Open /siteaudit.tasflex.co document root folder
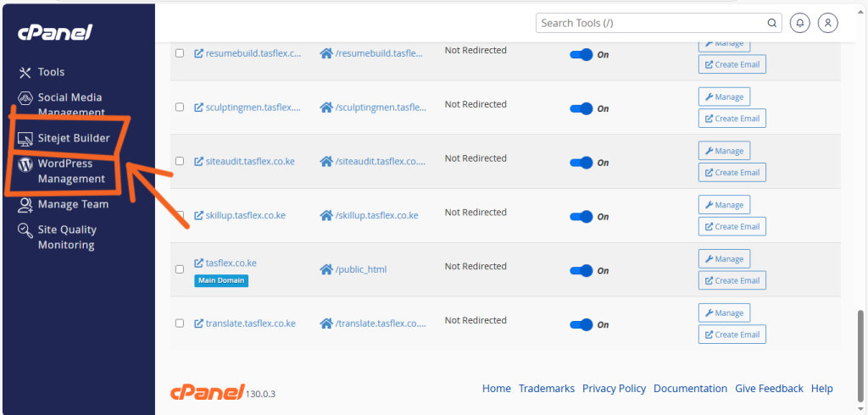 pos(373,162)
